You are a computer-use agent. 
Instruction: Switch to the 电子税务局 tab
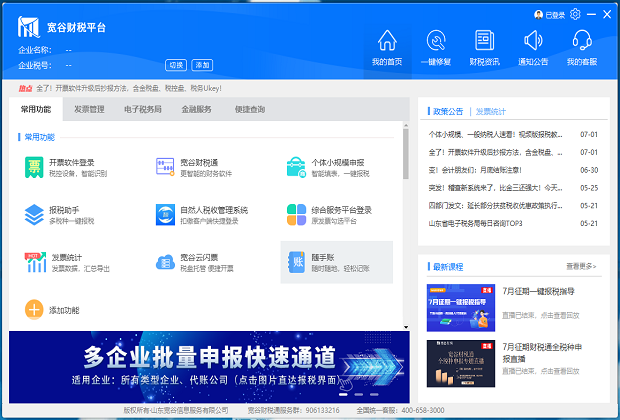(142, 109)
